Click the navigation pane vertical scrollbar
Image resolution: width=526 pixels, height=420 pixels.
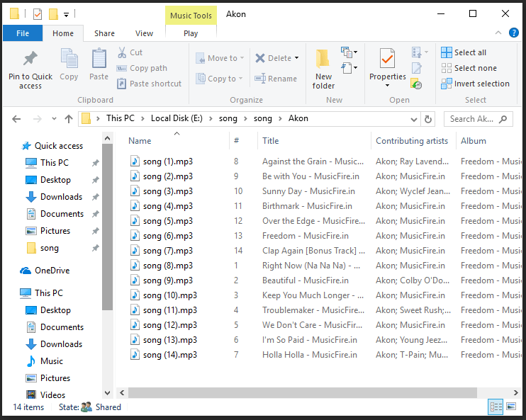point(107,227)
